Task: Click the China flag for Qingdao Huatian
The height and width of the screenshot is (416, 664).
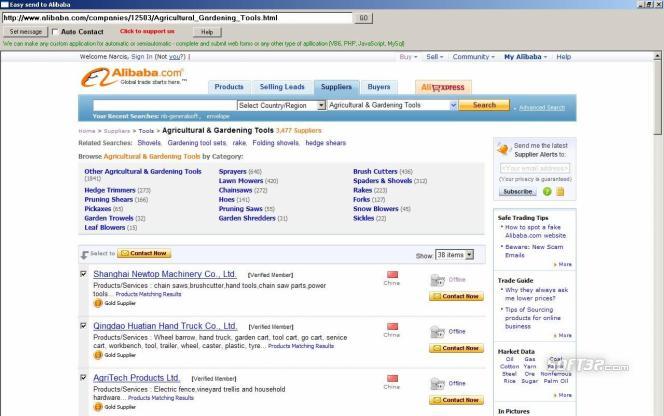Action: [x=392, y=326]
